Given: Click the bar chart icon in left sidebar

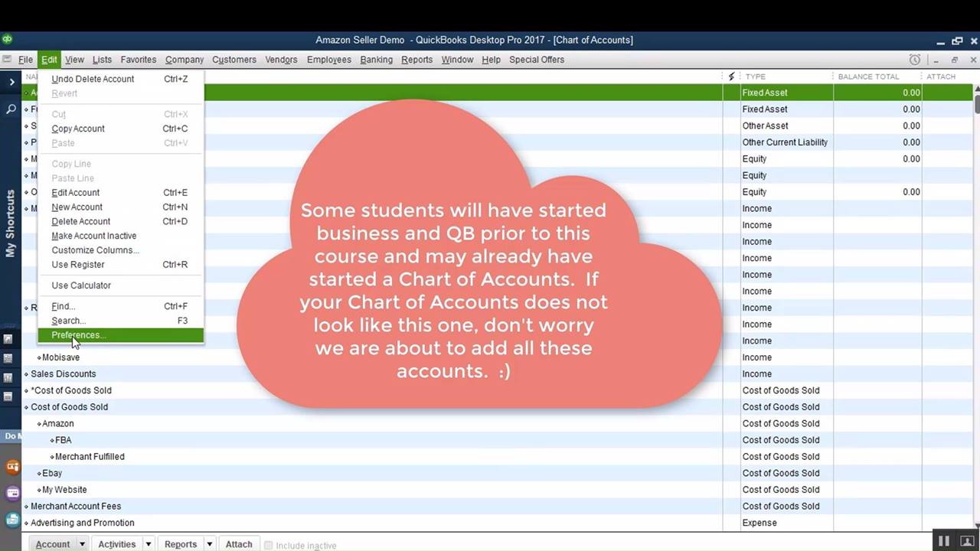Looking at the screenshot, I should (8, 377).
